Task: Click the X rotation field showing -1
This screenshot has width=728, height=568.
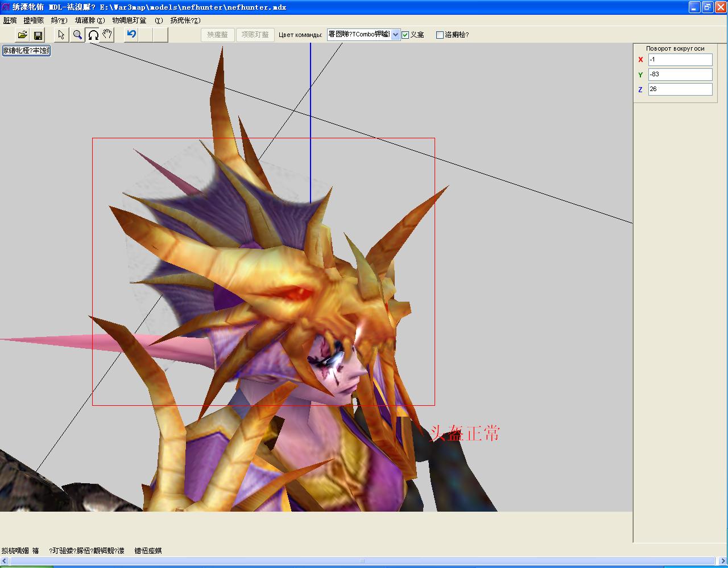Action: coord(680,60)
